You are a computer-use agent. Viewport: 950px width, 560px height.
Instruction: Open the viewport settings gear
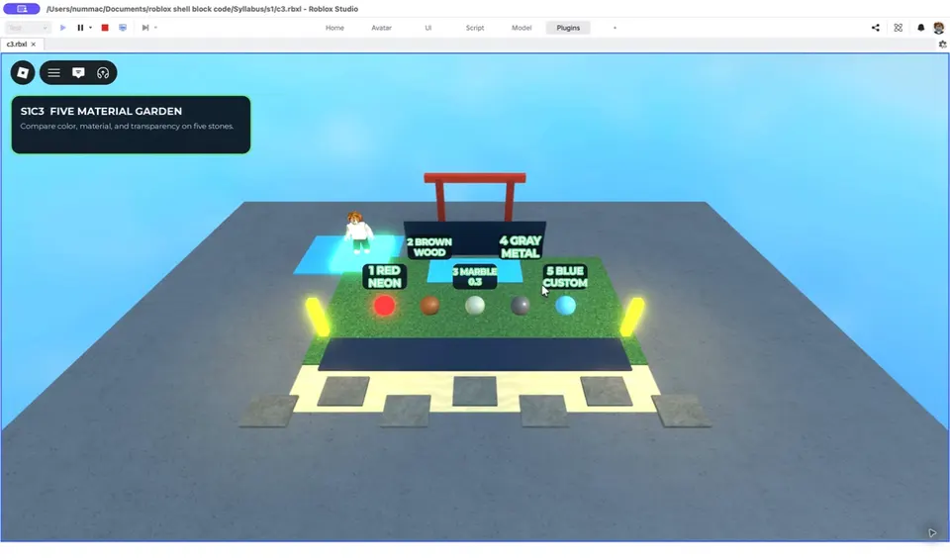tap(942, 45)
